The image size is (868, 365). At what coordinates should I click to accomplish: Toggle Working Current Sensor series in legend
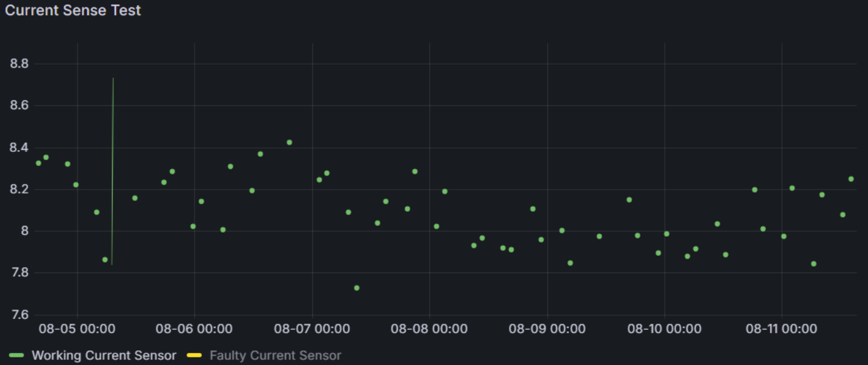(103, 355)
